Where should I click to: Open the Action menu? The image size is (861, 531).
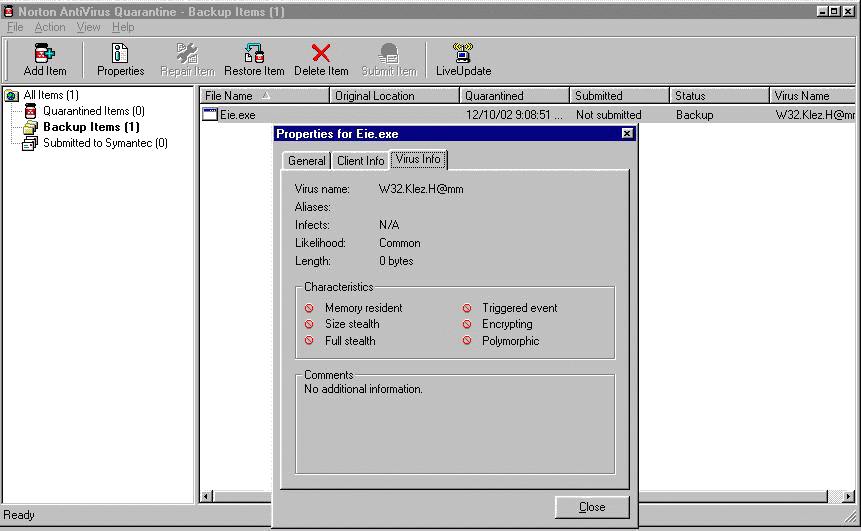[x=50, y=28]
